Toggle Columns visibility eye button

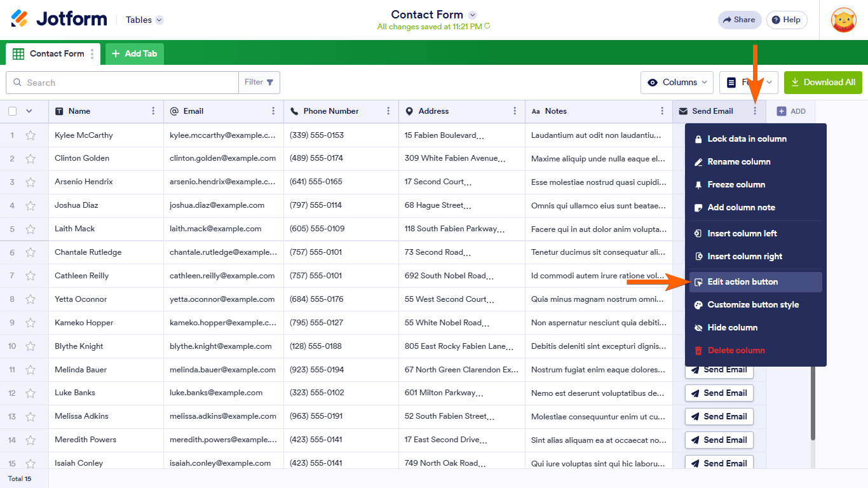[679, 83]
